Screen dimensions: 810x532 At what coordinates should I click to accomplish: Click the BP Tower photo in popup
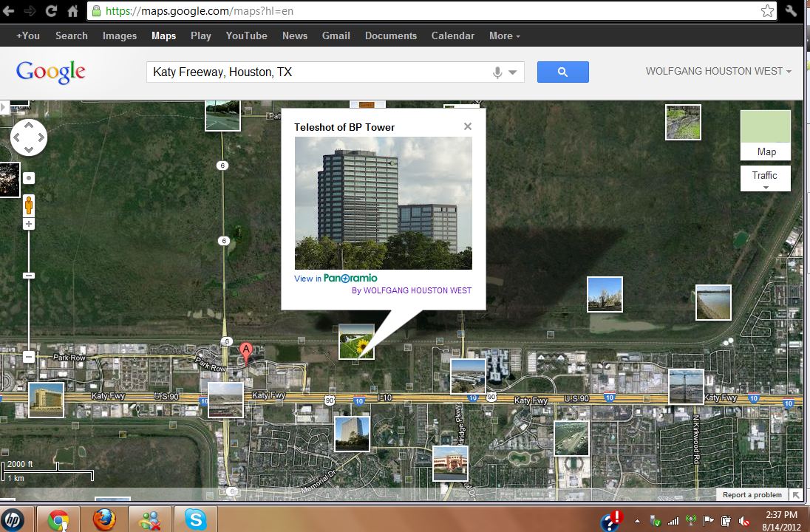coord(384,203)
